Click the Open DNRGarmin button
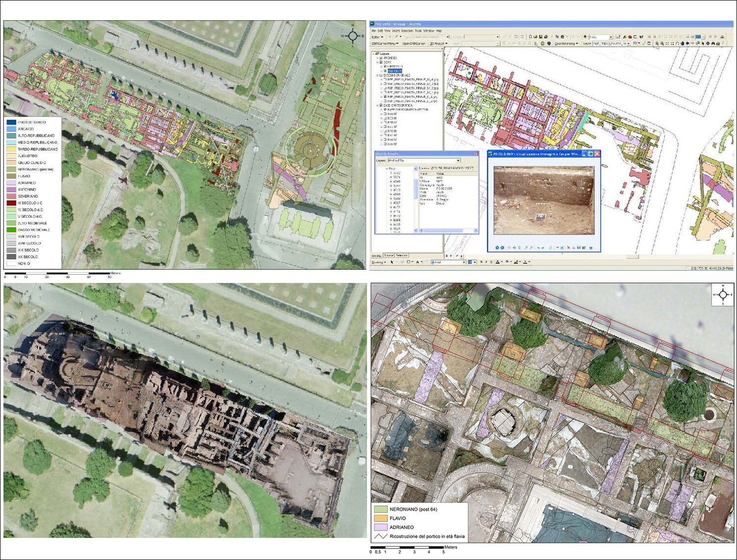Viewport: 737px width, 560px height. [x=413, y=44]
